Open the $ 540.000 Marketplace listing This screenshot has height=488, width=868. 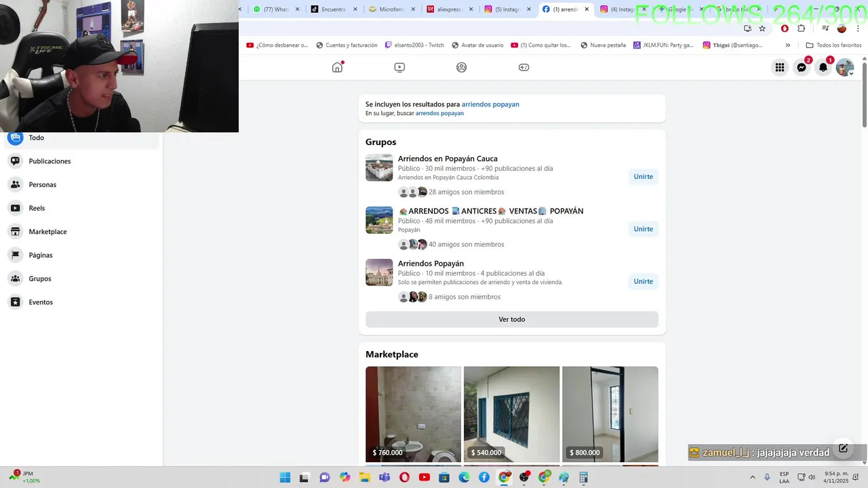click(511, 414)
